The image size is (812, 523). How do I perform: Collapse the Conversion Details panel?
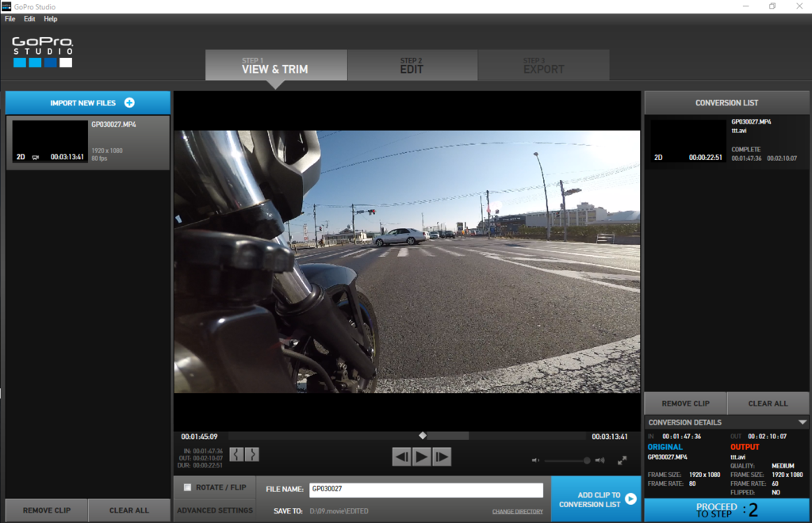[x=802, y=422]
